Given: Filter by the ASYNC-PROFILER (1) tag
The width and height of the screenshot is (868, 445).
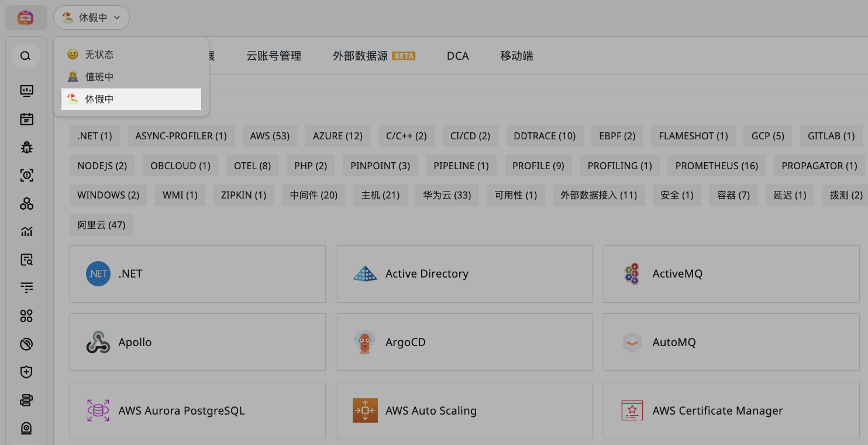Looking at the screenshot, I should tap(181, 136).
